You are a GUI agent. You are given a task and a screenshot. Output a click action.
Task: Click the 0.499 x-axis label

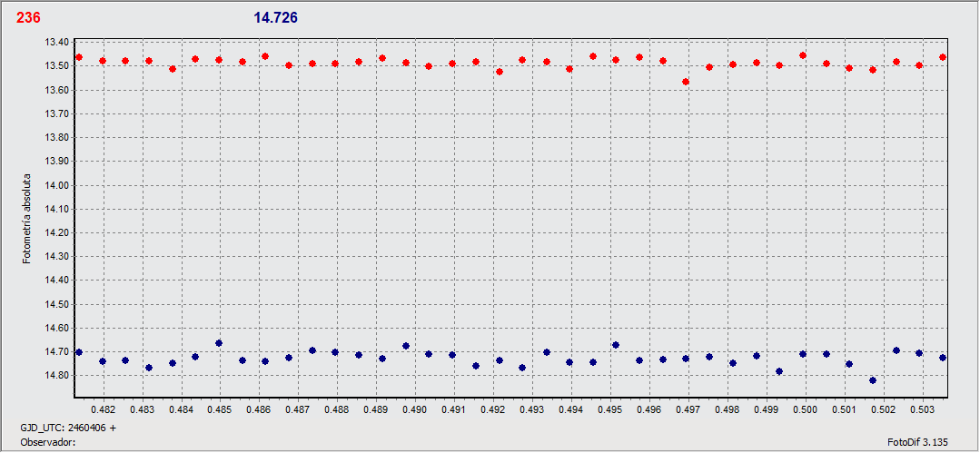tap(767, 410)
